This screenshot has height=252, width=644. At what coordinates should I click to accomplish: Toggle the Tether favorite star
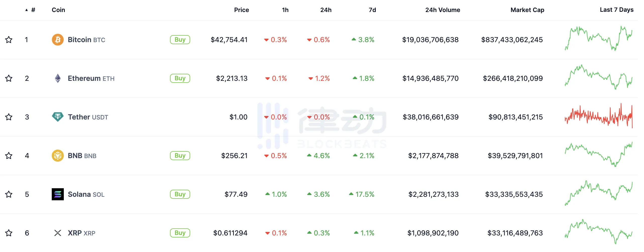(9, 117)
